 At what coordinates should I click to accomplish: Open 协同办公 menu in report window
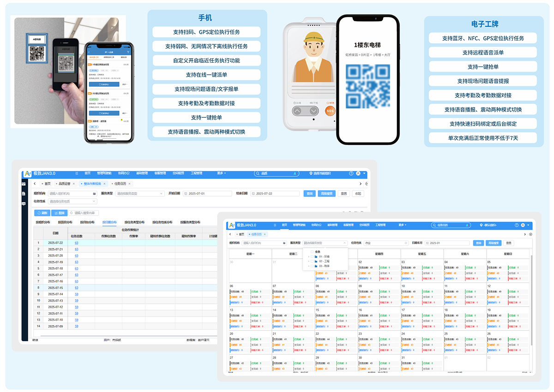pos(124,173)
